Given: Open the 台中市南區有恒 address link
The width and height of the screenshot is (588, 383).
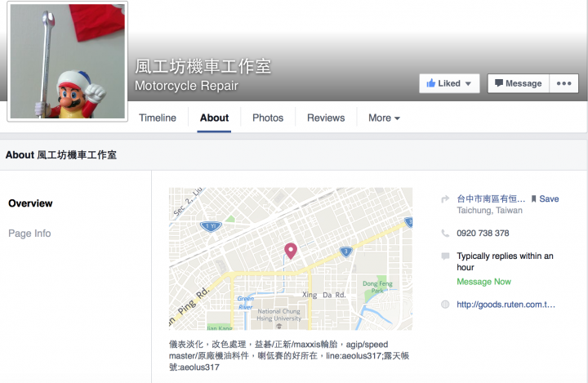Looking at the screenshot, I should [x=491, y=198].
